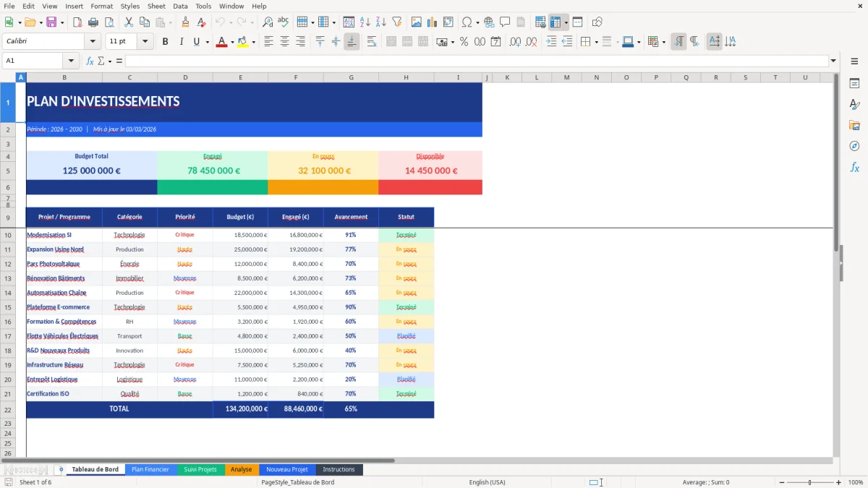Open the font color dropdown arrow
Screen dimensions: 868x488
pyautogui.click(x=232, y=42)
